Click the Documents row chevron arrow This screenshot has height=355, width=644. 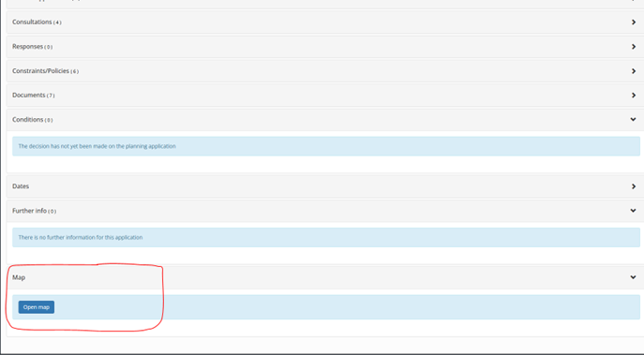[x=634, y=96]
